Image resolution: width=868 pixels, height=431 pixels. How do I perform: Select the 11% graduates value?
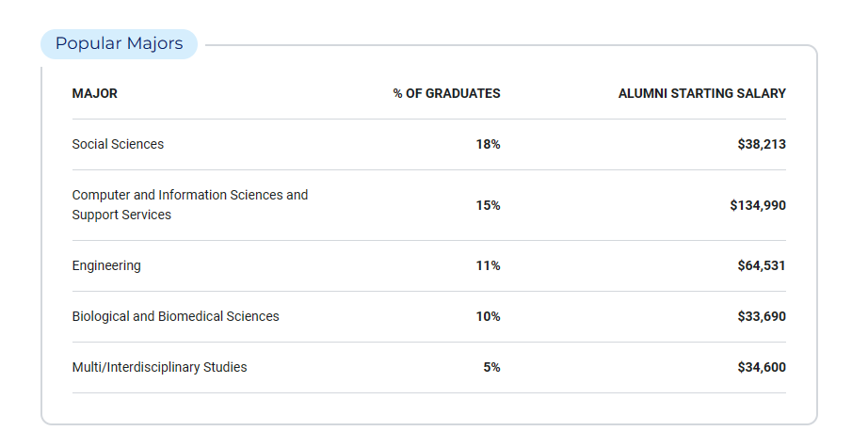pos(489,265)
